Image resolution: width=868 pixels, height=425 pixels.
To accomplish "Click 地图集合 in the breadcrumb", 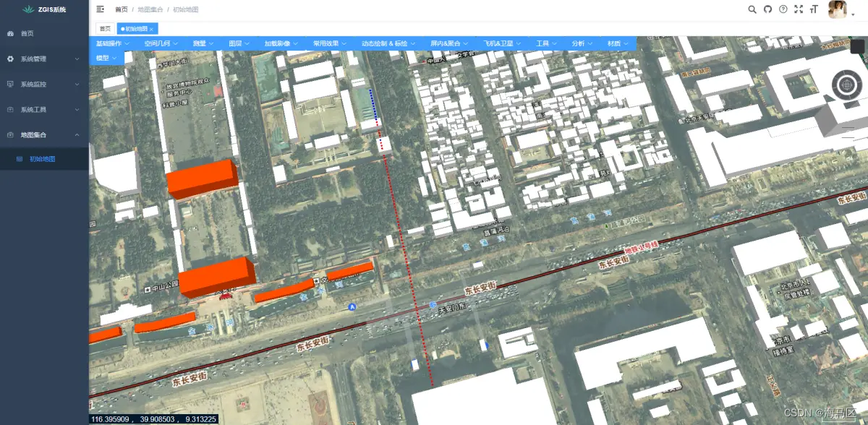I will tap(150, 9).
